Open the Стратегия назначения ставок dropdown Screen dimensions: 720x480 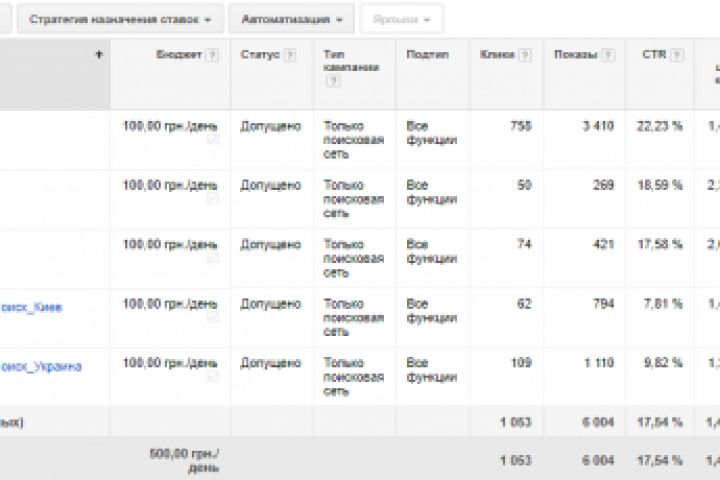(x=120, y=18)
